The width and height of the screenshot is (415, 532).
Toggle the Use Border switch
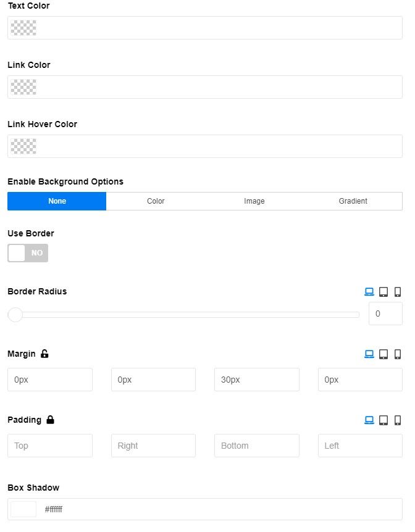(28, 253)
